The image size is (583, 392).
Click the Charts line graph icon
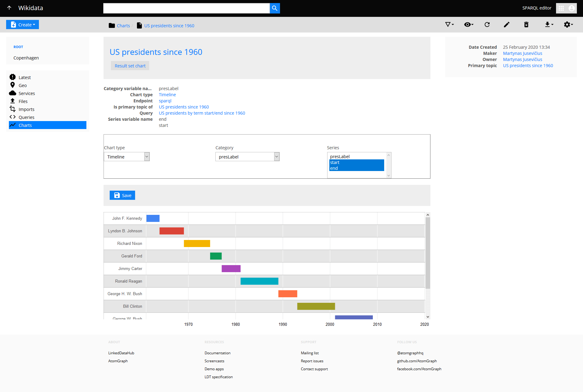pyautogui.click(x=13, y=125)
